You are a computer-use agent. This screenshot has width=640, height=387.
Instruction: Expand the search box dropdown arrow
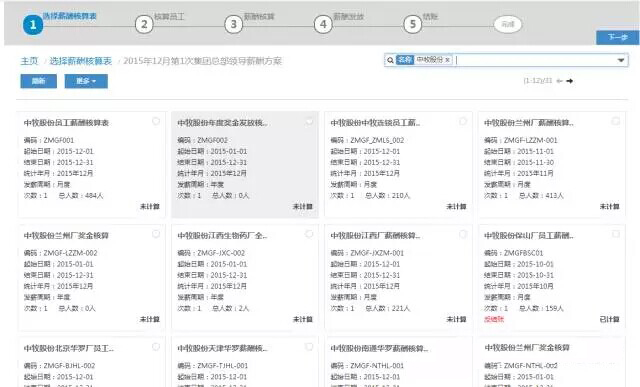pyautogui.click(x=621, y=60)
